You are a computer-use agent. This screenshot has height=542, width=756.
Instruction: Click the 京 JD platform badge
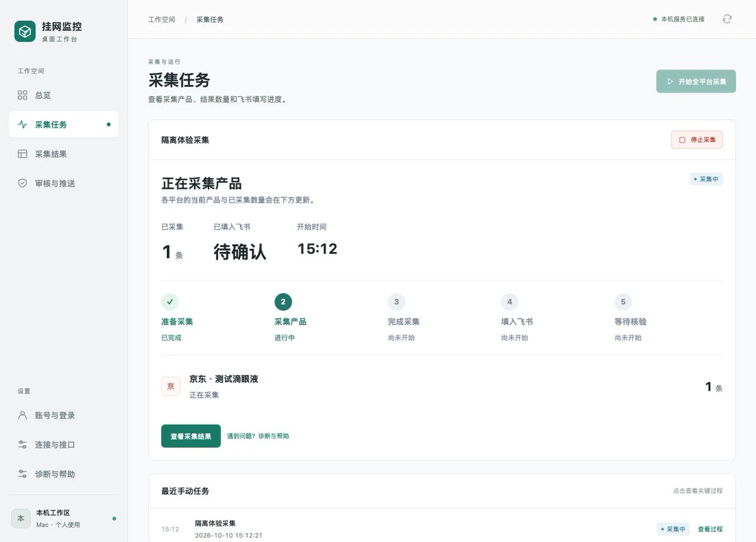[171, 386]
